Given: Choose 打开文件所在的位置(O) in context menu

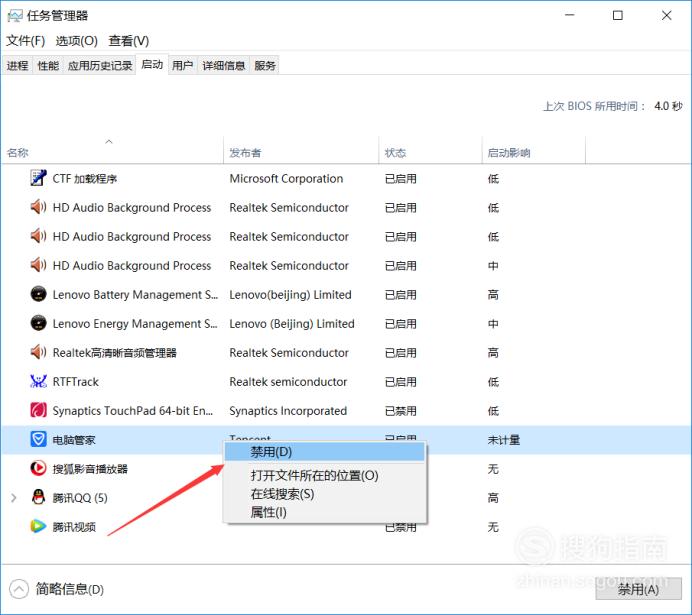Looking at the screenshot, I should [x=325, y=475].
